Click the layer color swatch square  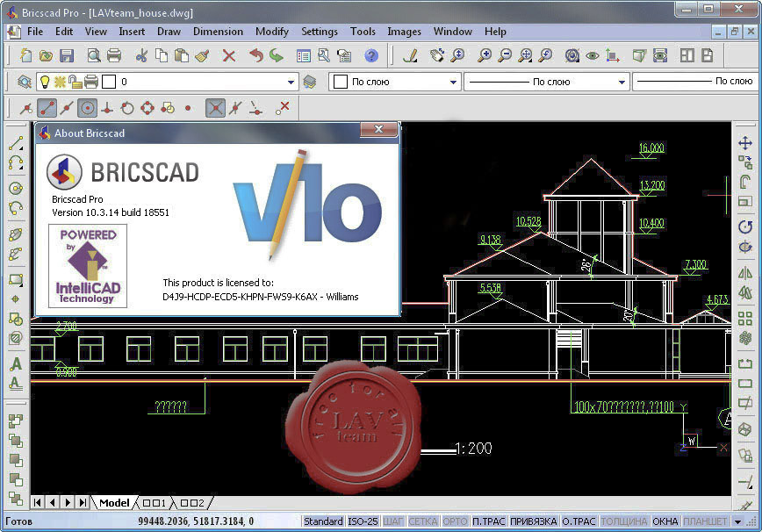pyautogui.click(x=109, y=82)
